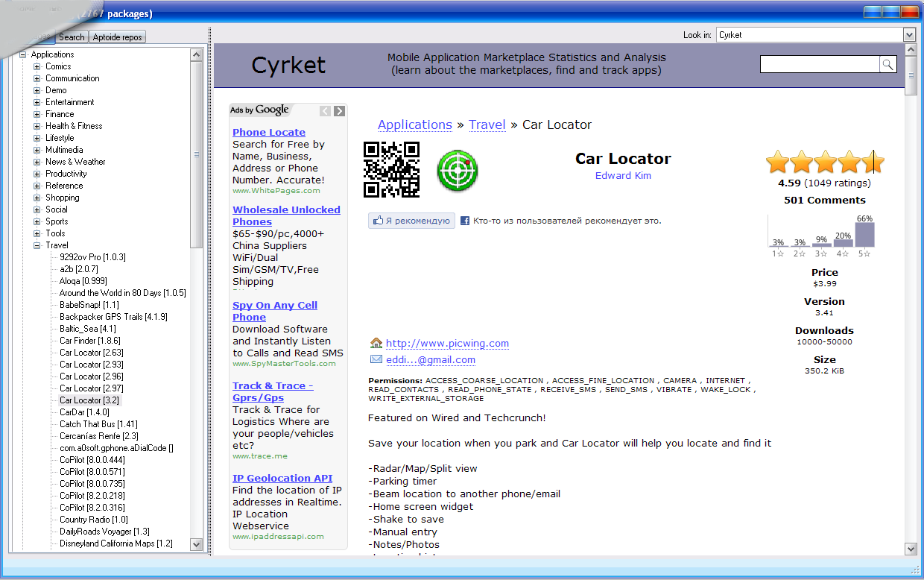This screenshot has height=580, width=924.
Task: Click the next ad arrow in Google ads
Action: (339, 111)
